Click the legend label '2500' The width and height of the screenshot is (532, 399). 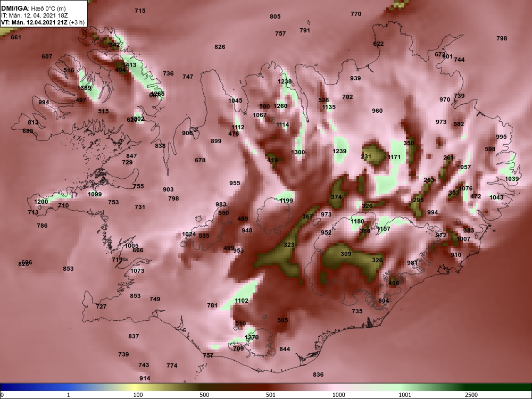click(472, 395)
